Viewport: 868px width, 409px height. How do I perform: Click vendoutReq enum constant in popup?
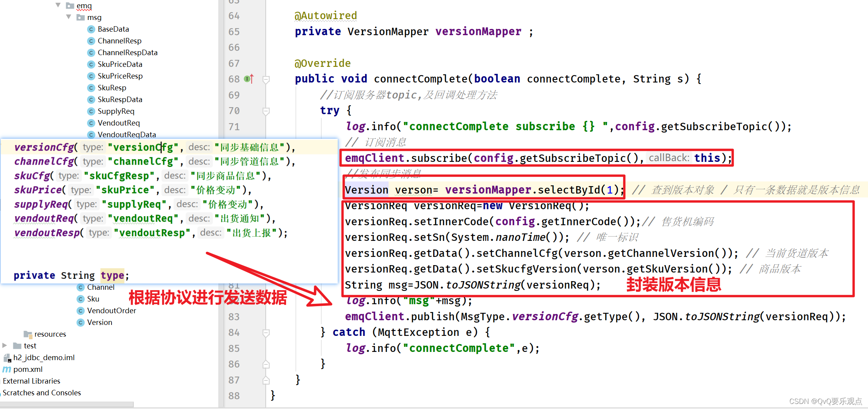[x=44, y=218]
